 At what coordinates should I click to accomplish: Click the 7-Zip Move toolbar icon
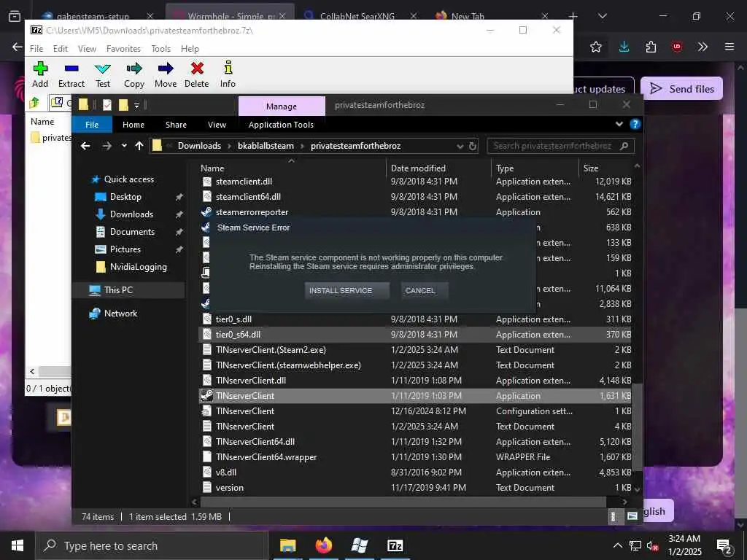tap(166, 74)
